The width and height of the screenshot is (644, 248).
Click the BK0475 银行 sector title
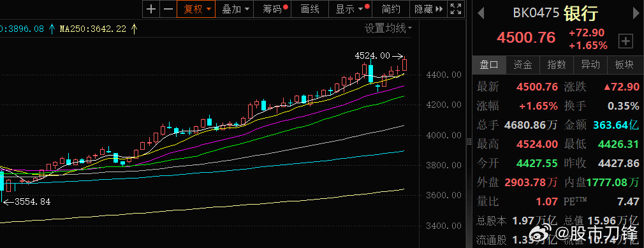[x=555, y=13]
